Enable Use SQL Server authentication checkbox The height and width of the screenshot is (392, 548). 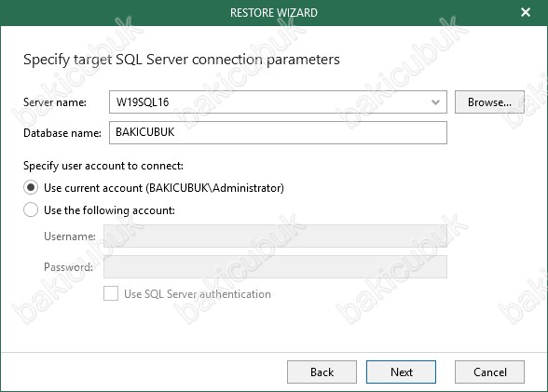click(x=111, y=293)
